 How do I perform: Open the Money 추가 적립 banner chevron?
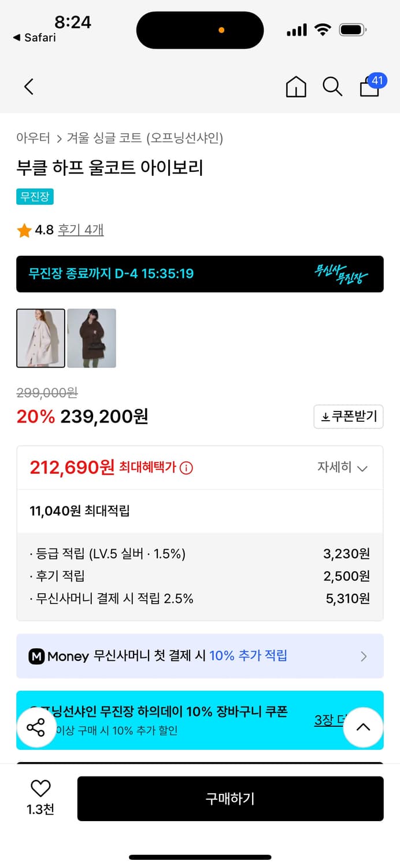364,656
